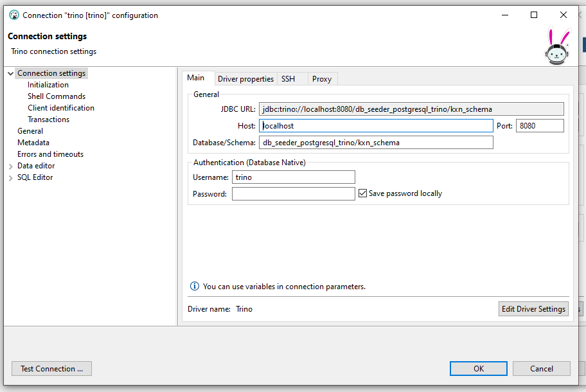The image size is (586, 392).
Task: Click the 'You can use variables' hint text
Action: coord(285,287)
